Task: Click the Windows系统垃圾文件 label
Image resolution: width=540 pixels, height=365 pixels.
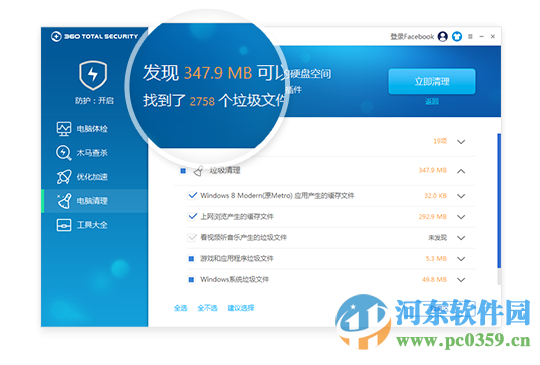Action: (235, 279)
